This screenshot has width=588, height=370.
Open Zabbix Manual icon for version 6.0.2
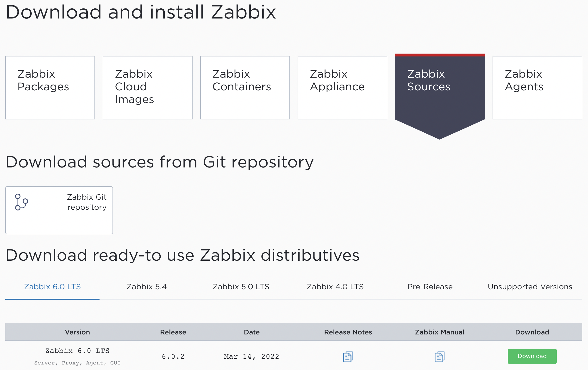click(x=439, y=356)
